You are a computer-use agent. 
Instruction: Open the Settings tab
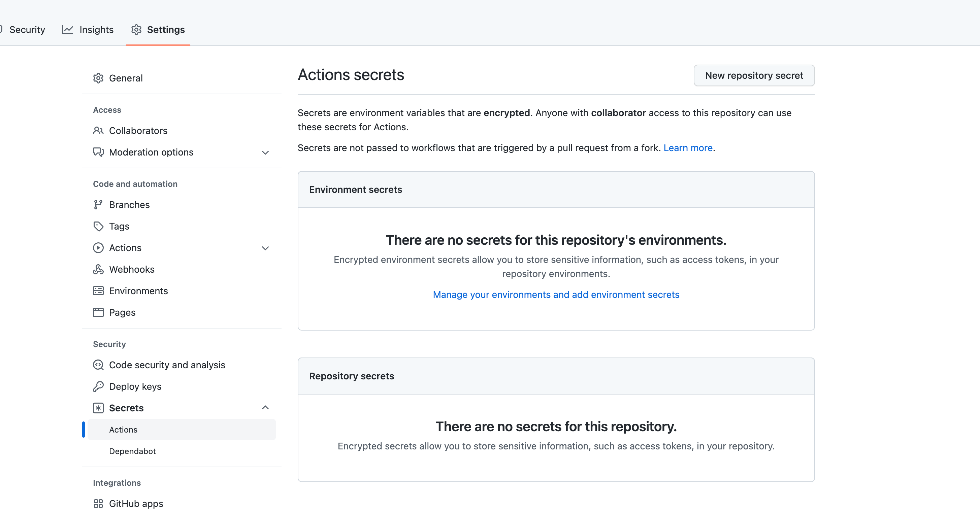click(x=158, y=30)
